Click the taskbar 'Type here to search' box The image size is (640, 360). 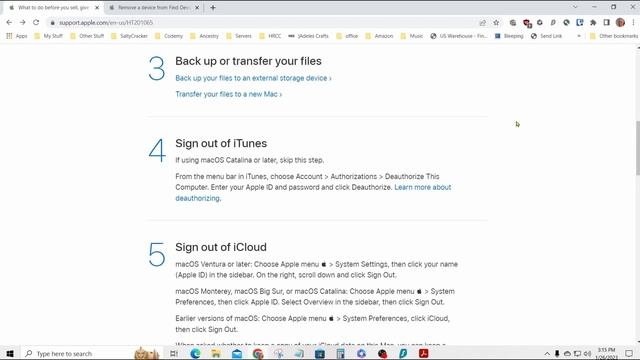point(91,353)
